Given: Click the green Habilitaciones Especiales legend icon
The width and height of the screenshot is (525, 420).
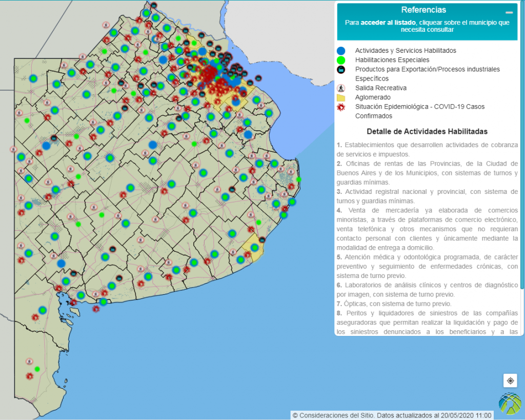Looking at the screenshot, I should 341,61.
